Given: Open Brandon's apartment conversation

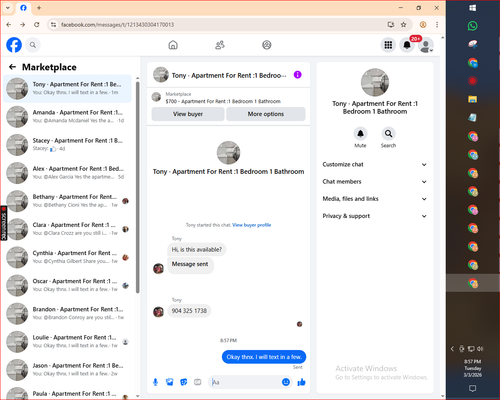Looking at the screenshot, I should [x=68, y=313].
